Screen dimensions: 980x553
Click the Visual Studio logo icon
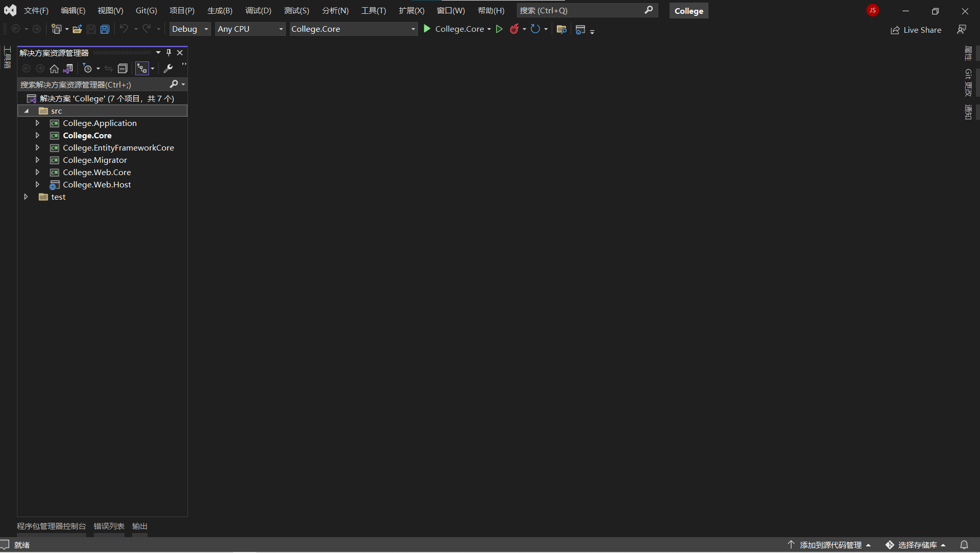10,10
